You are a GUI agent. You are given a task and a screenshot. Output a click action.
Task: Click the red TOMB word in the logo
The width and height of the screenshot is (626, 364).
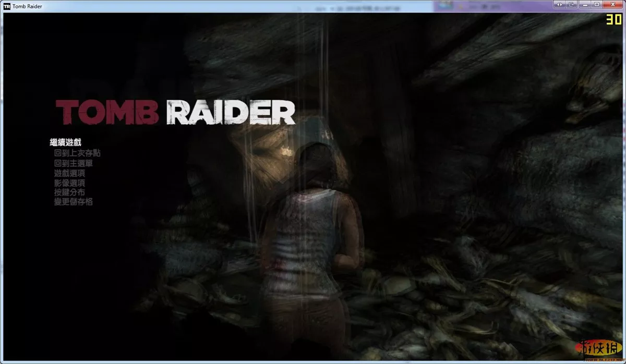tap(107, 112)
